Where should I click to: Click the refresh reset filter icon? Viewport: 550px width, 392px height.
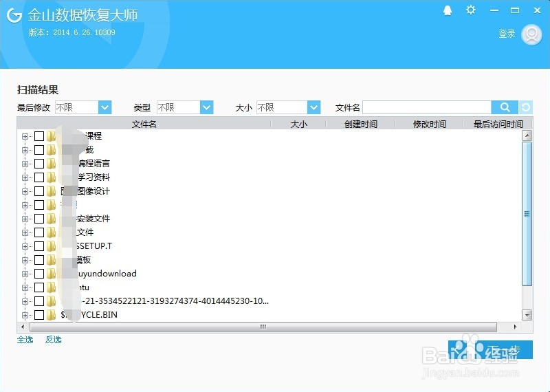tap(525, 107)
